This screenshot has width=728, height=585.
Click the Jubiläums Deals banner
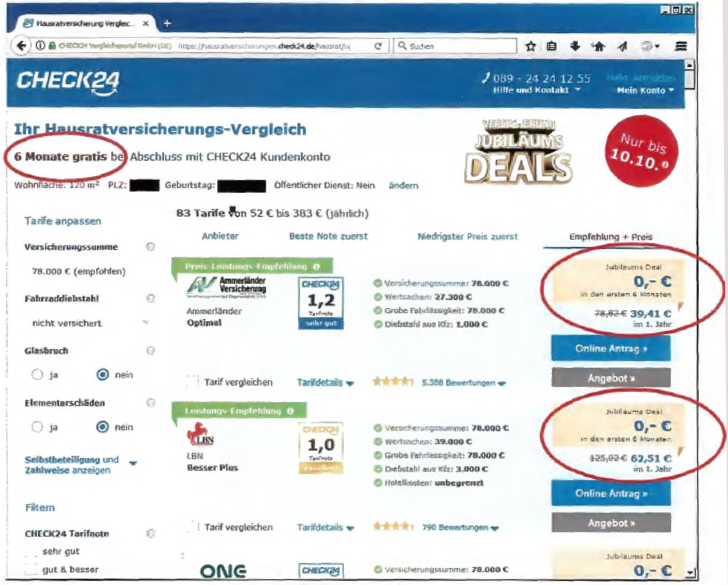[518, 152]
